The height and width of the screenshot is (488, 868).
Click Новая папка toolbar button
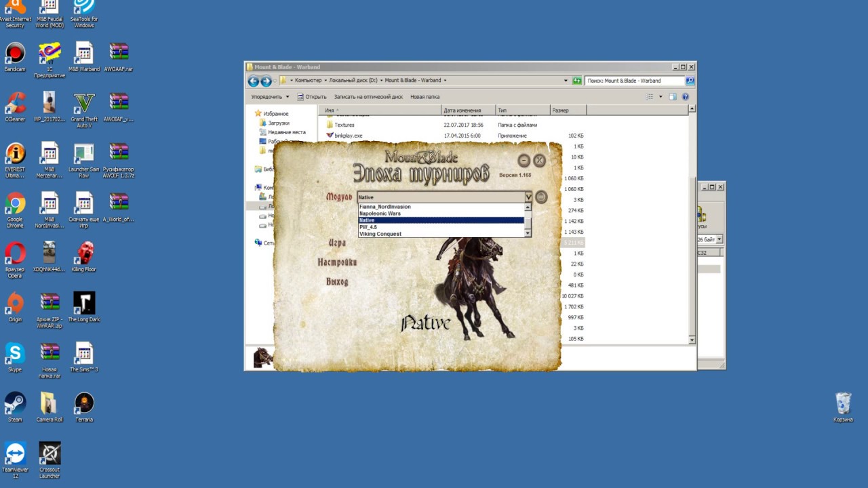tap(425, 97)
